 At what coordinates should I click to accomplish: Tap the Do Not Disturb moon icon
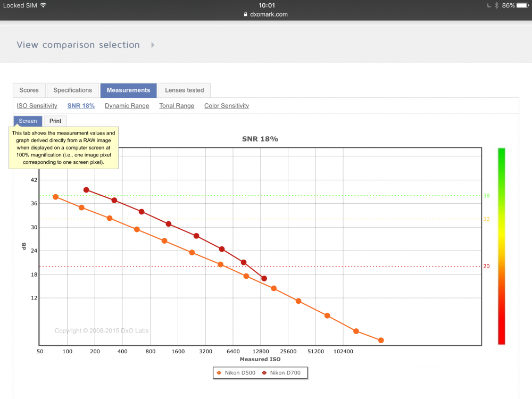click(489, 5)
